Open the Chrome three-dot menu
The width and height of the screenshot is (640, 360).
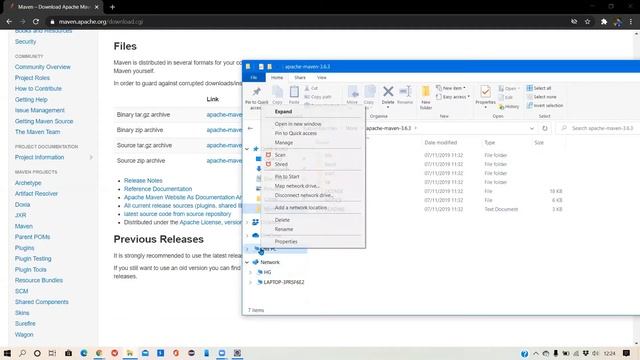631,22
